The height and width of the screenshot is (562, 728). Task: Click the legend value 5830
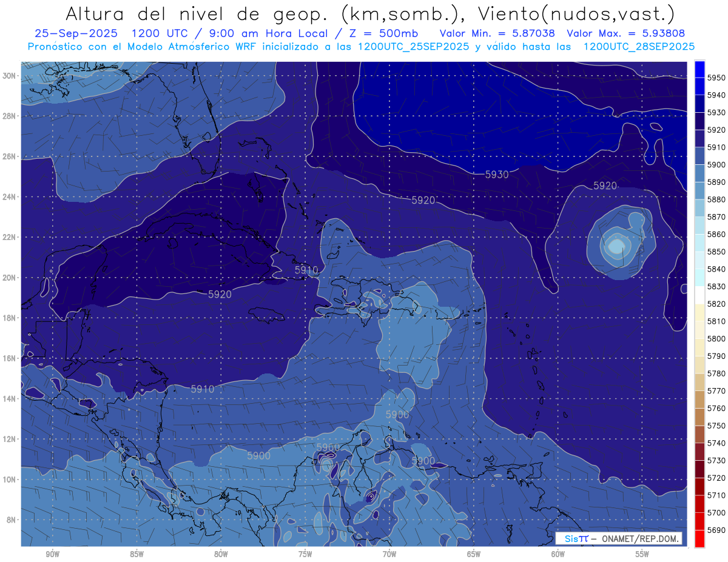(x=716, y=286)
